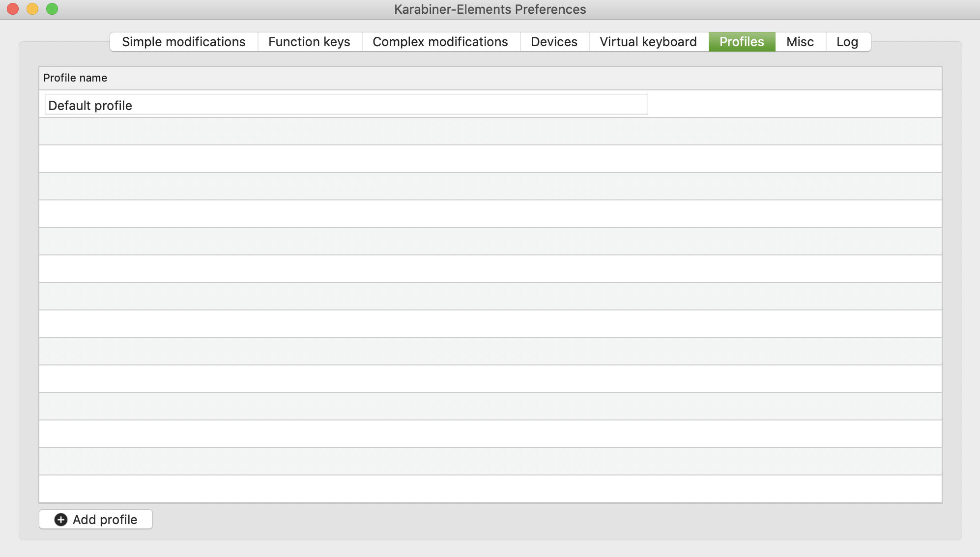Open the Function keys tab
980x557 pixels.
pyautogui.click(x=309, y=42)
